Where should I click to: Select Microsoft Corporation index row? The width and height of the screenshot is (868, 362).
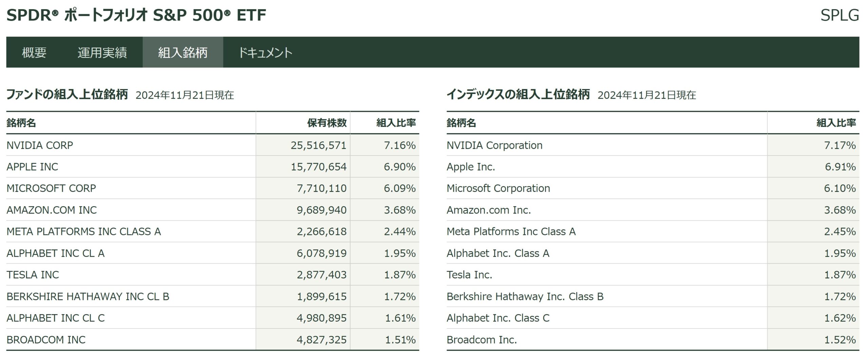[498, 188]
